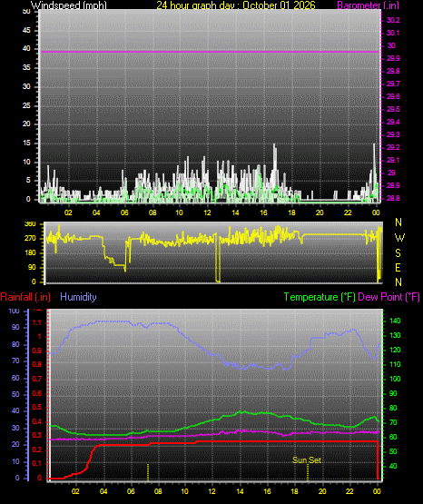Click the blue "Humidity" legend label
This screenshot has width=423, height=504.
click(78, 297)
